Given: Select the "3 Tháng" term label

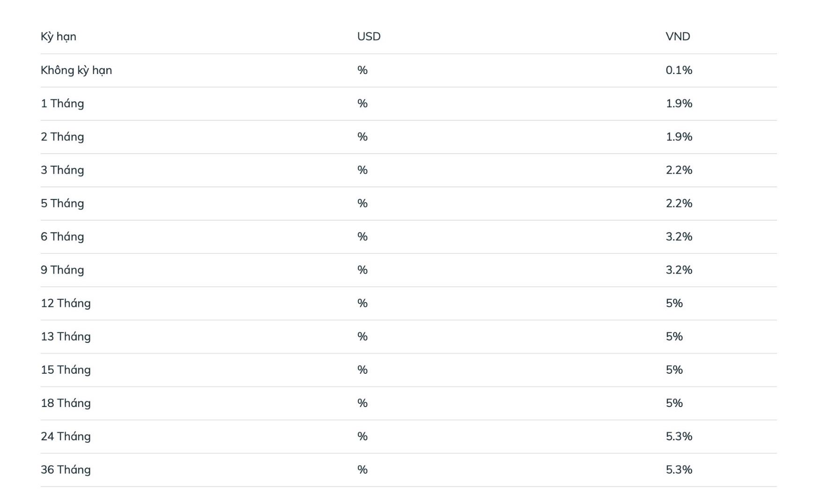Looking at the screenshot, I should [x=62, y=170].
